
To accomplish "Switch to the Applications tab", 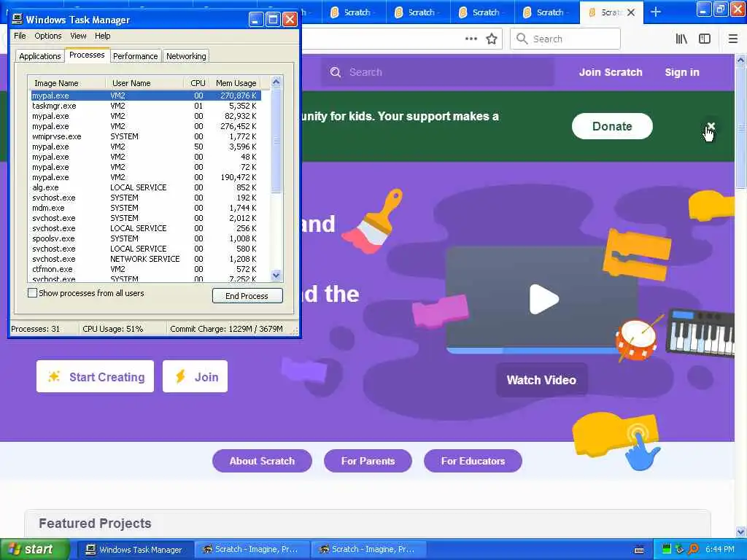I will point(40,56).
